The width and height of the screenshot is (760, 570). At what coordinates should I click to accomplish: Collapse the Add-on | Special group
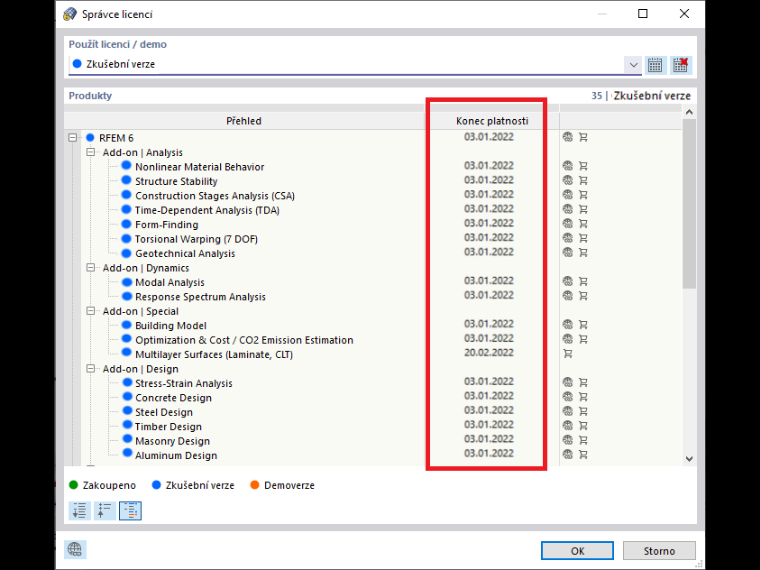tap(90, 311)
